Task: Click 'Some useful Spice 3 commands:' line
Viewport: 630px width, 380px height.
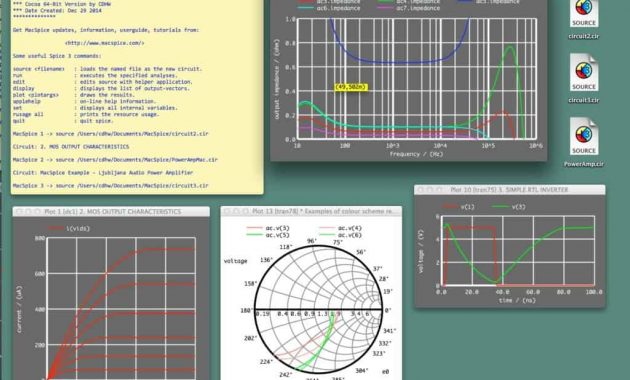Action: pos(57,56)
